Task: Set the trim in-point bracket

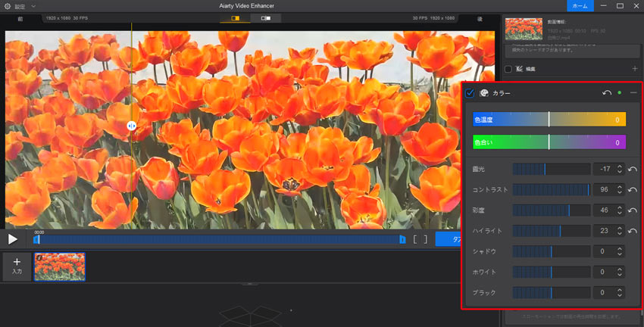Action: [x=415, y=240]
